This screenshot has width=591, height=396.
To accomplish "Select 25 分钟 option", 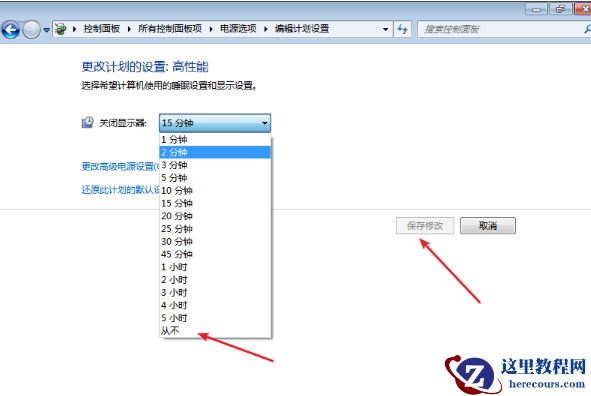I will coord(215,229).
